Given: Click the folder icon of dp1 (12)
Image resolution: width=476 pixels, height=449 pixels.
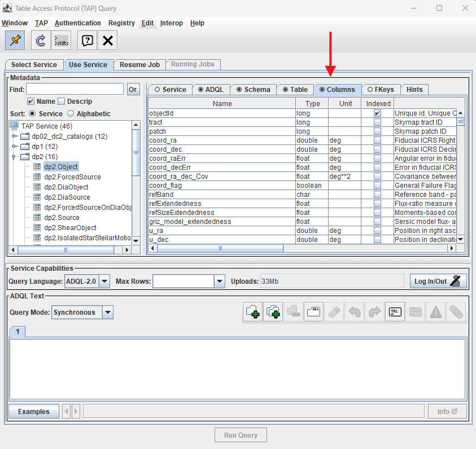Looking at the screenshot, I should [x=25, y=147].
